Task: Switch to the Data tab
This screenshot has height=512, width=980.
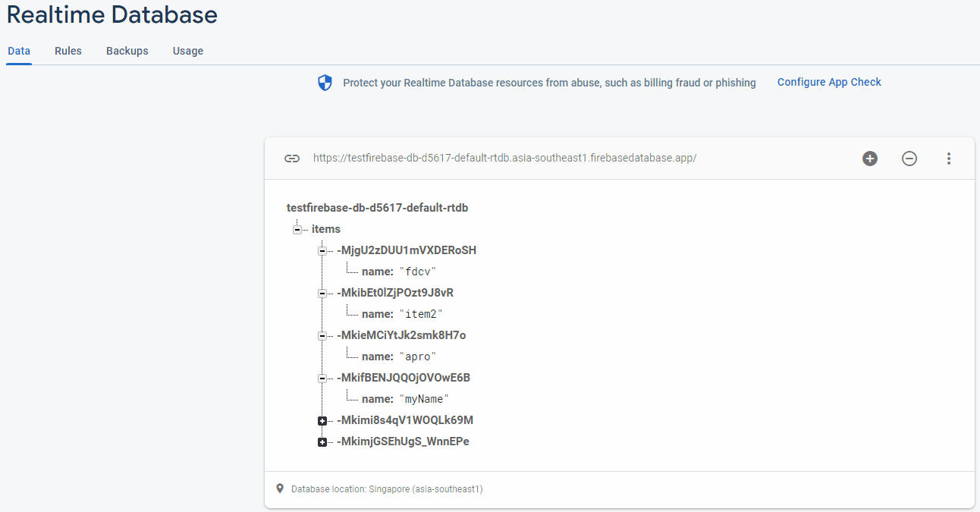Action: [19, 51]
